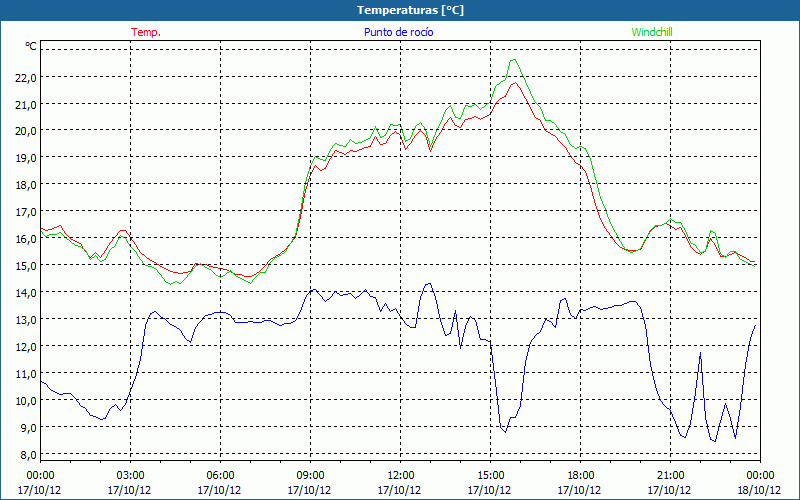Image resolution: width=800 pixels, height=500 pixels.
Task: Click the "19,0" y-axis value
Action: click(x=26, y=158)
